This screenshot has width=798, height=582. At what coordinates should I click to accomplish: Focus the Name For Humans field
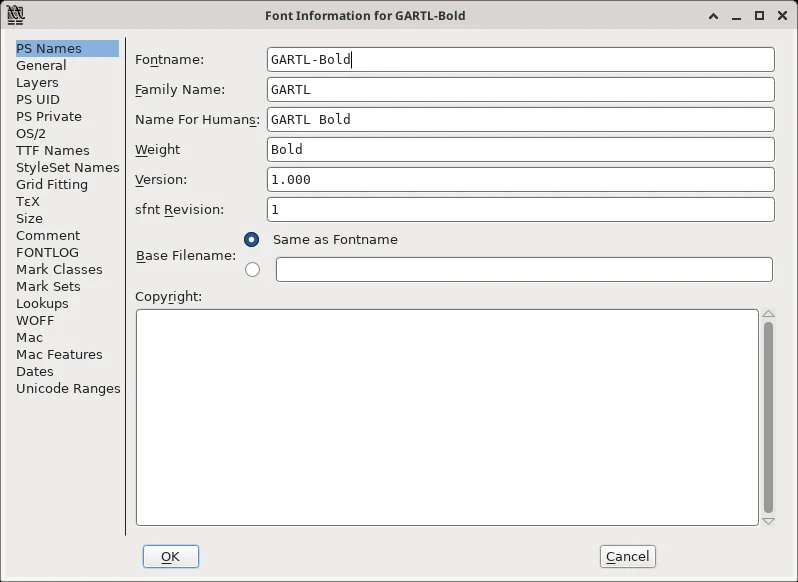click(x=521, y=120)
